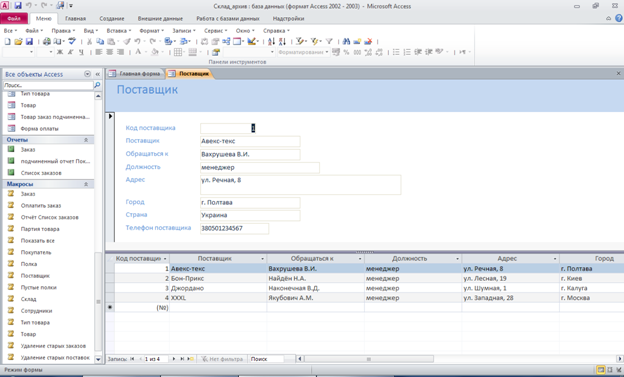
Task: Run the Пустые полки macro
Action: (38, 287)
